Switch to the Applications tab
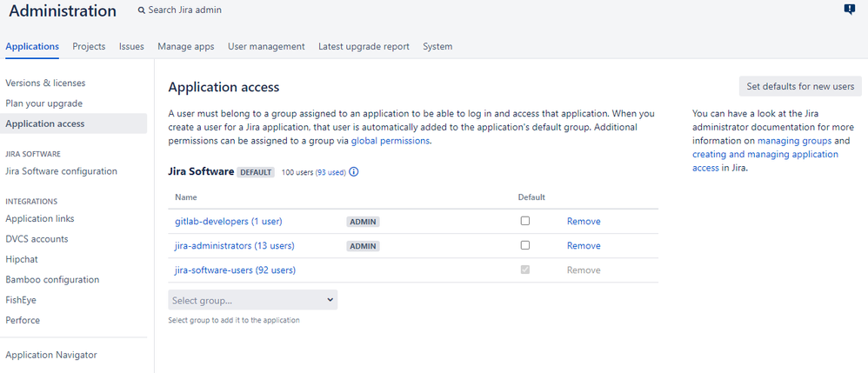This screenshot has height=373, width=868. [x=32, y=46]
